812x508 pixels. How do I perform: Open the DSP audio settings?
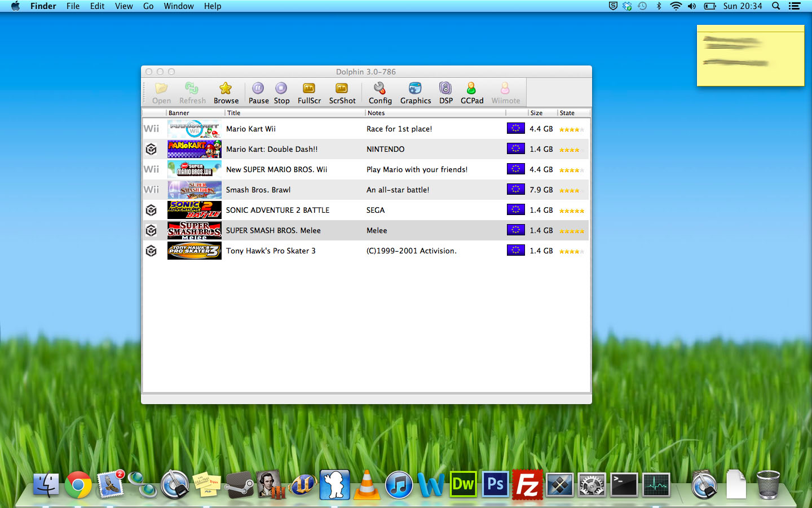(446, 93)
